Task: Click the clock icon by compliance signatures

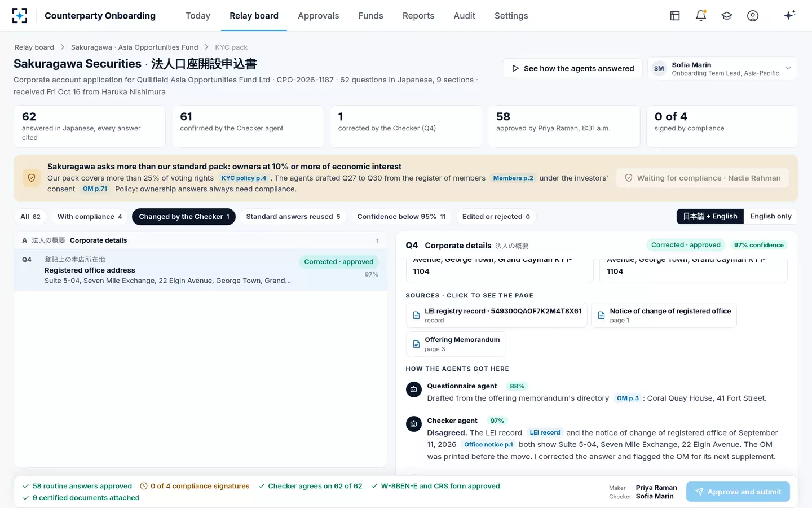Action: (x=144, y=486)
